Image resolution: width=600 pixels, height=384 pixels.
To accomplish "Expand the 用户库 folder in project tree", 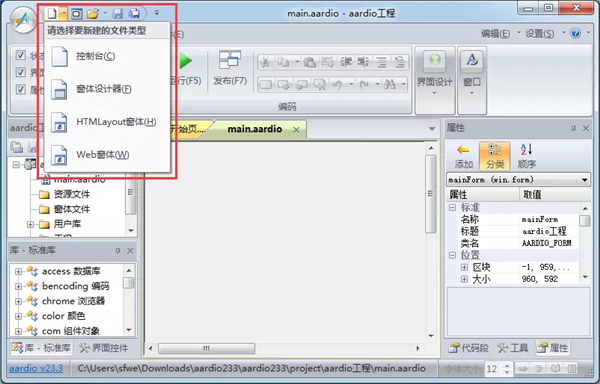I will 30,225.
